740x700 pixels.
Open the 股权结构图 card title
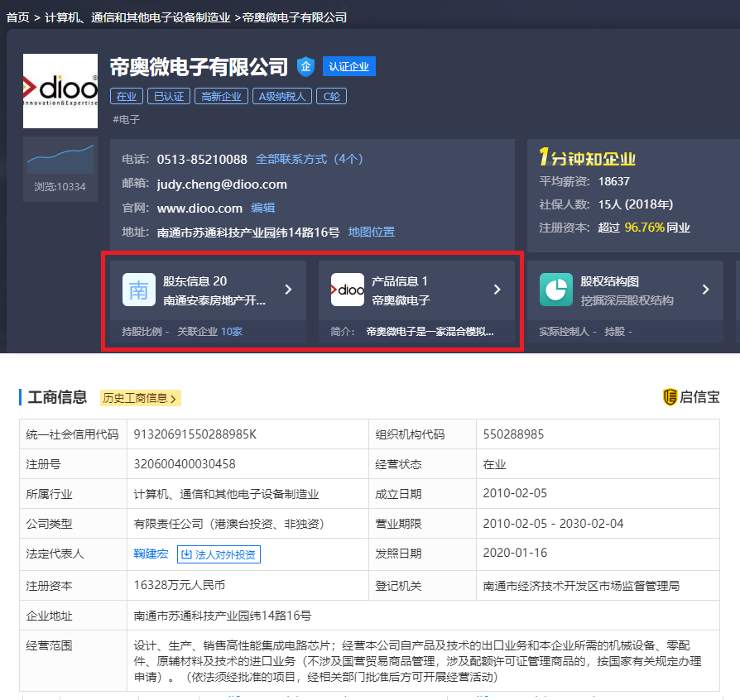pyautogui.click(x=609, y=281)
